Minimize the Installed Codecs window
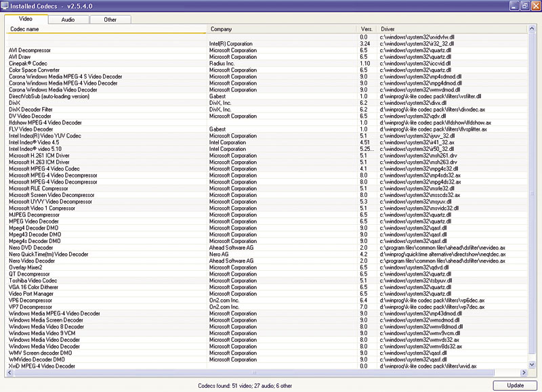This screenshot has height=392, width=542. point(514,6)
